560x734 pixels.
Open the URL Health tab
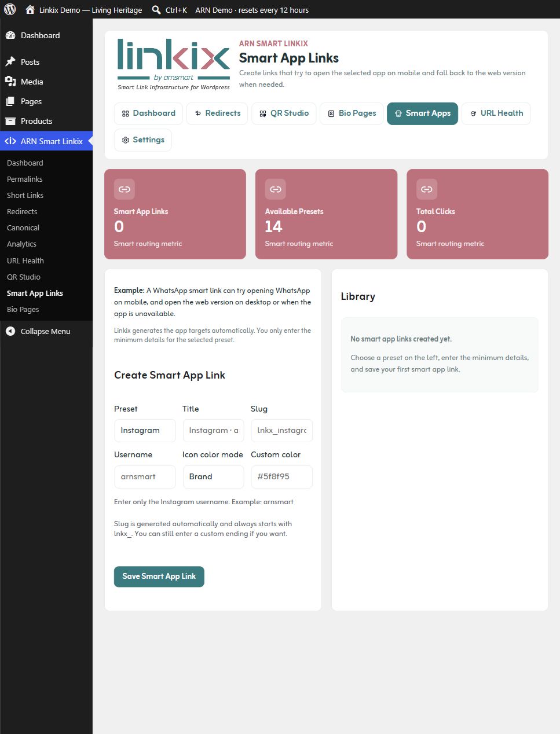point(496,113)
